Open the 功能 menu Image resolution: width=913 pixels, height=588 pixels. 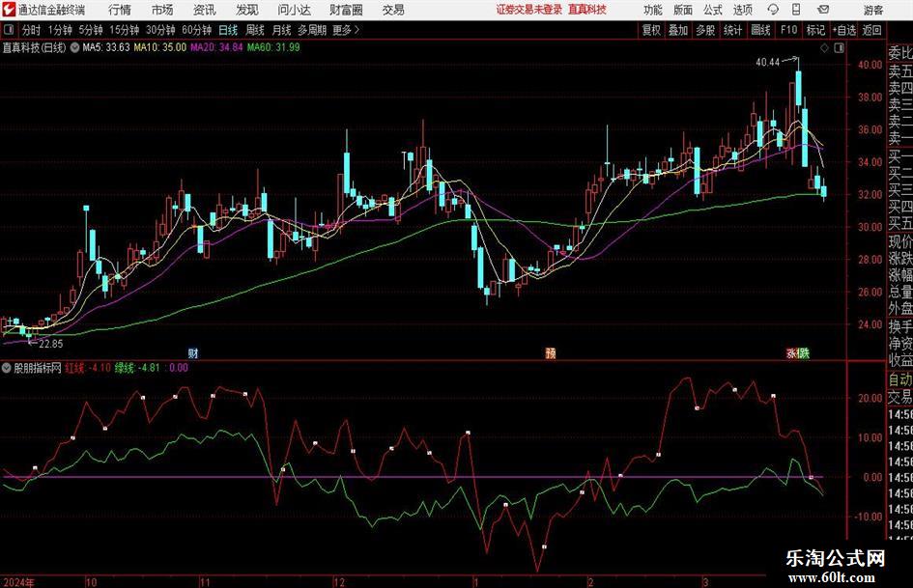pyautogui.click(x=653, y=10)
